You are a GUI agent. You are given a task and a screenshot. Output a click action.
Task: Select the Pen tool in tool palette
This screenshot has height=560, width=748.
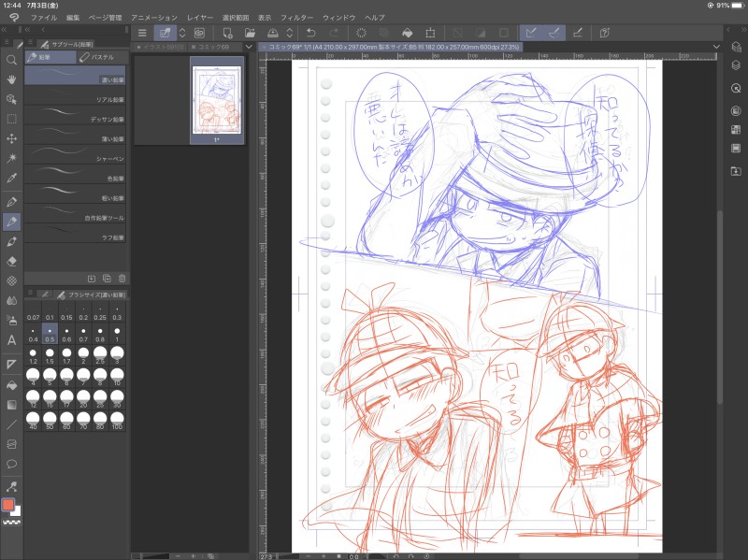(11, 202)
